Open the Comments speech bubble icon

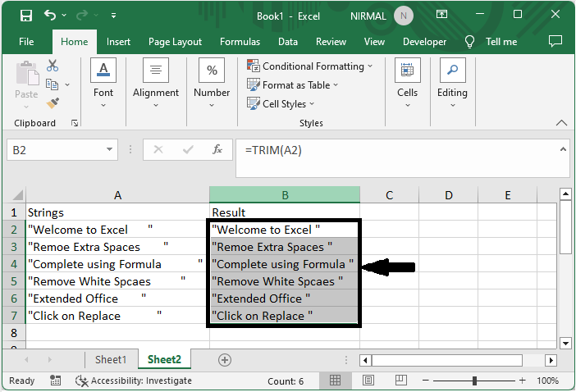click(x=555, y=41)
